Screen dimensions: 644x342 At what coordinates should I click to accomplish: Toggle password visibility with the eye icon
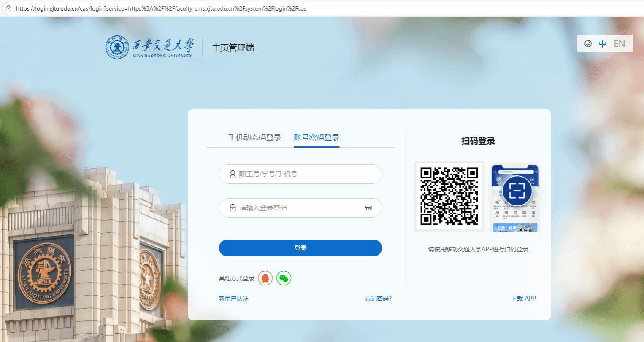368,208
